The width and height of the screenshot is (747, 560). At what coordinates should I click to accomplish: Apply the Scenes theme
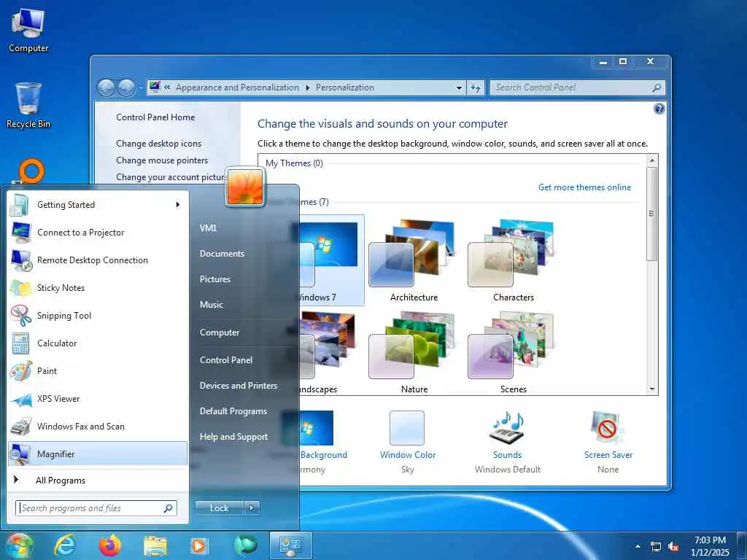[513, 351]
